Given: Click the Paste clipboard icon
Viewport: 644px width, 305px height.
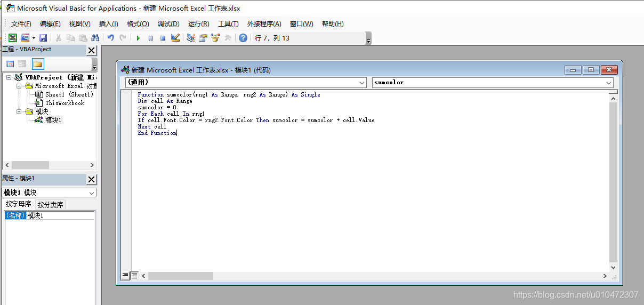Looking at the screenshot, I should pyautogui.click(x=83, y=38).
